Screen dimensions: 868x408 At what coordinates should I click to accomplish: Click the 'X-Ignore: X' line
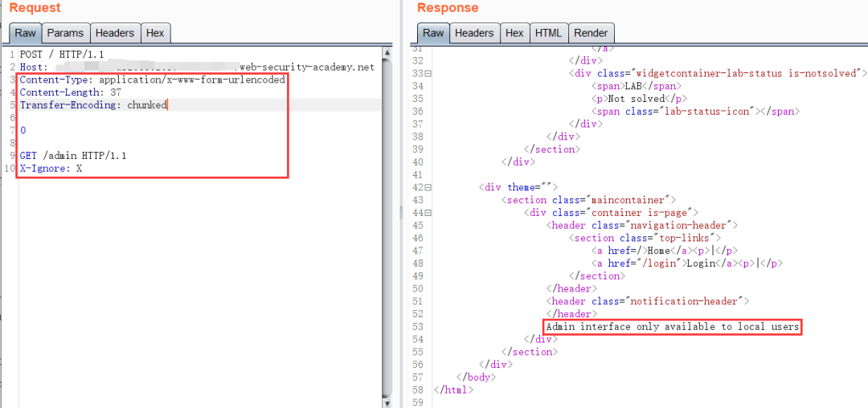[51, 169]
